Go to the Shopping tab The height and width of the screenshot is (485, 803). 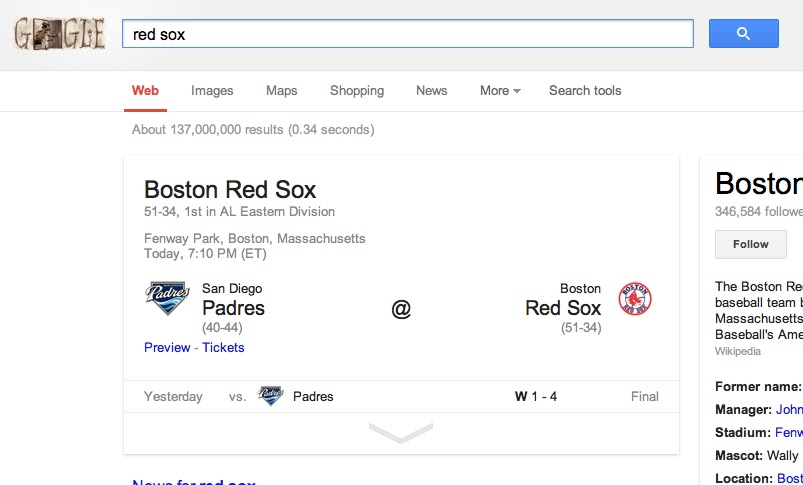coord(357,91)
